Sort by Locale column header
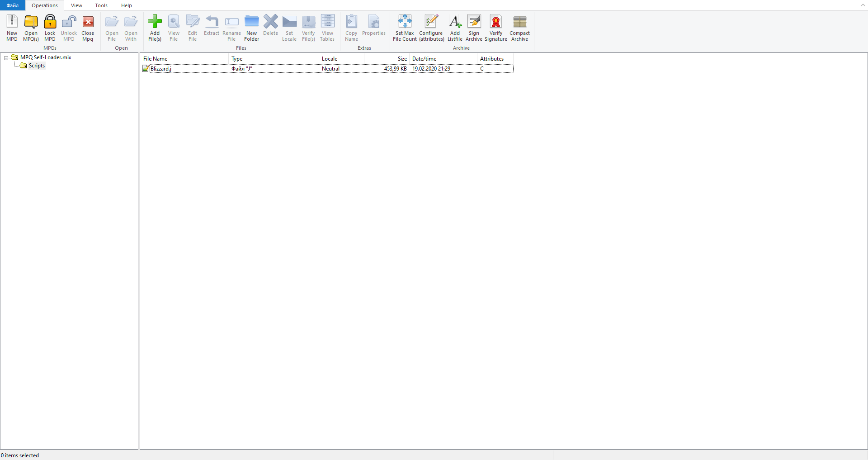 click(x=342, y=59)
